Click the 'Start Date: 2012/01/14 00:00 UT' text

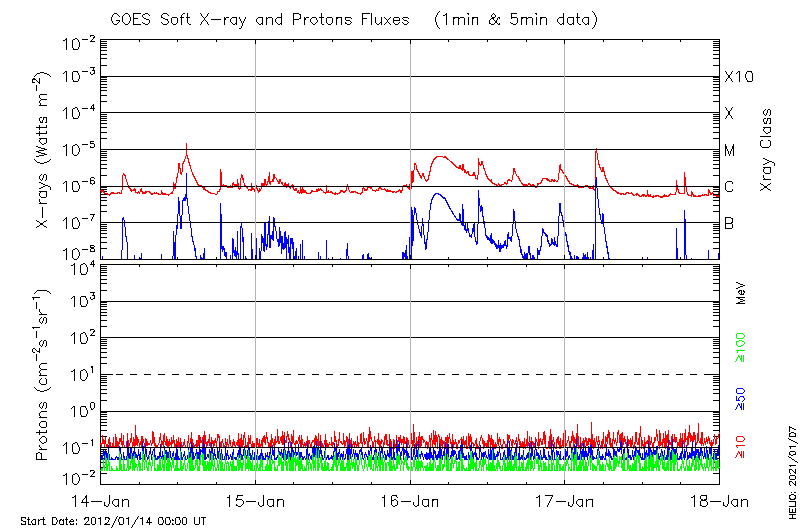(113, 521)
